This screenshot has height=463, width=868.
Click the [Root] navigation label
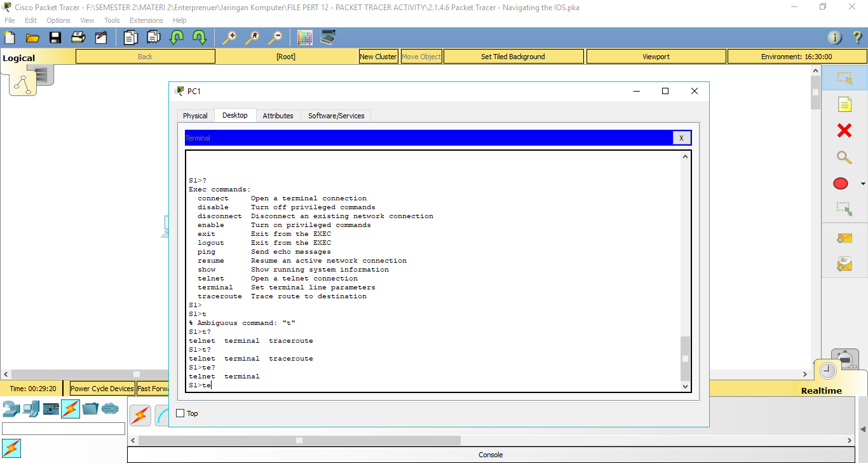pos(286,57)
